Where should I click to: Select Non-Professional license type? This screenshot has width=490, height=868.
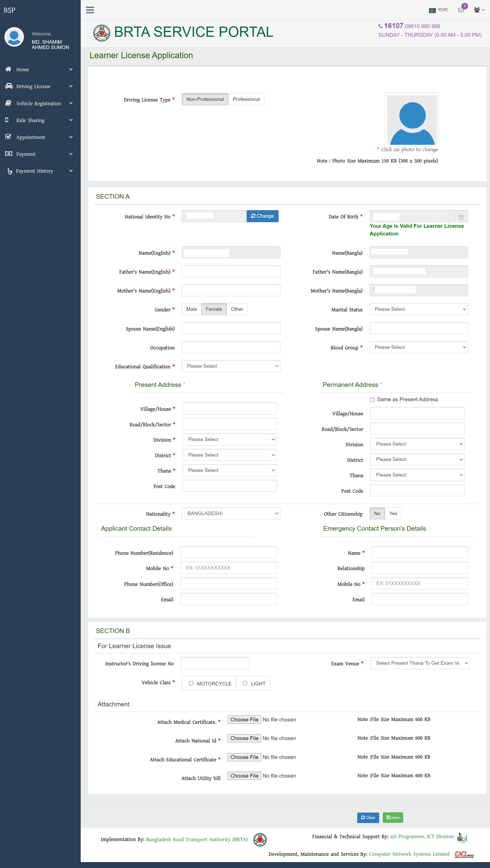pos(205,99)
